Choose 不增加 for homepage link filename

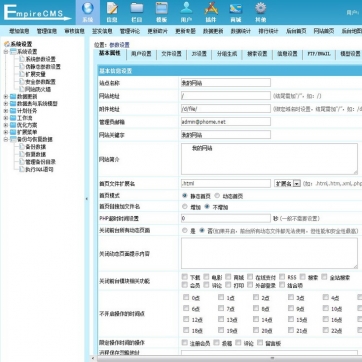click(x=207, y=207)
